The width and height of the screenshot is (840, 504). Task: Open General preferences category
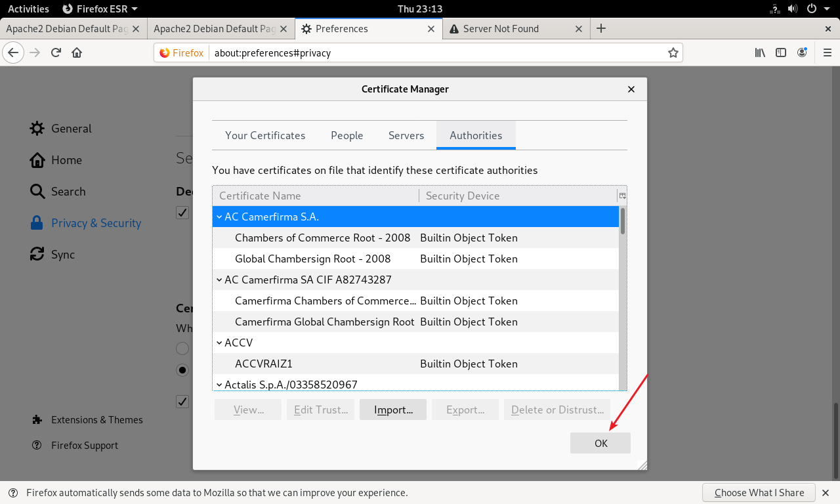(x=61, y=129)
